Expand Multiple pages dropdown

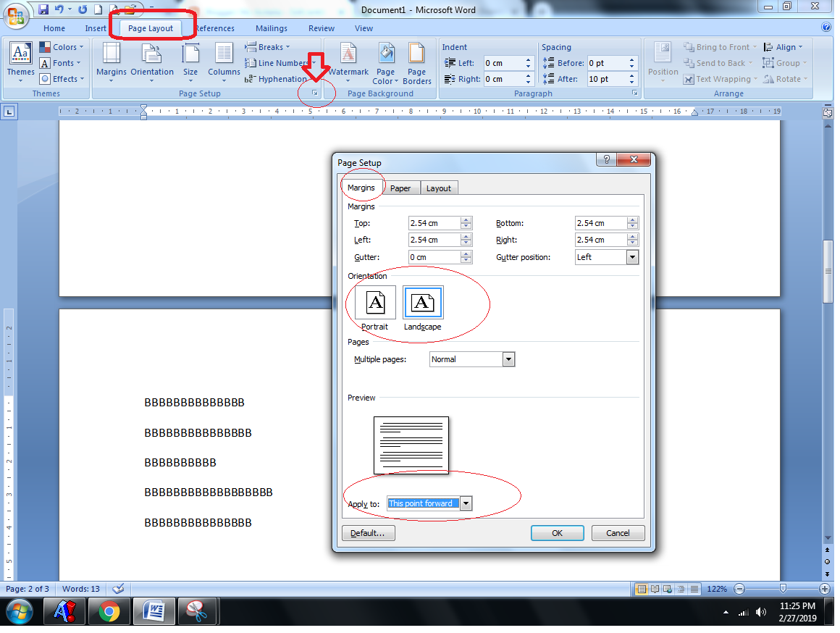[508, 359]
